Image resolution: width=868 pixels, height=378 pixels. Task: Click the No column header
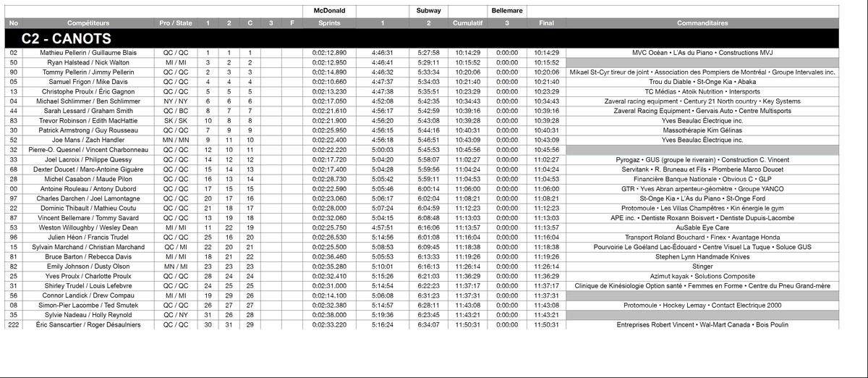pyautogui.click(x=14, y=23)
